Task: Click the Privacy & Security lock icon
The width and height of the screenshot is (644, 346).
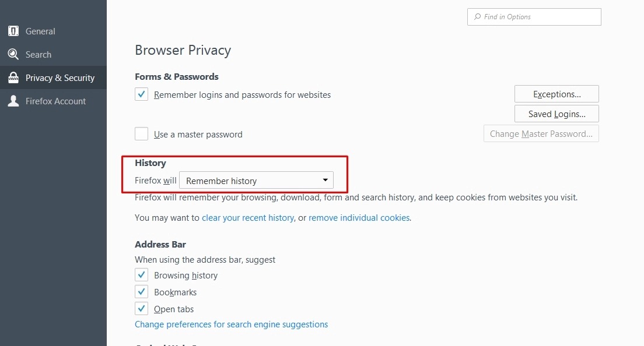Action: tap(13, 78)
